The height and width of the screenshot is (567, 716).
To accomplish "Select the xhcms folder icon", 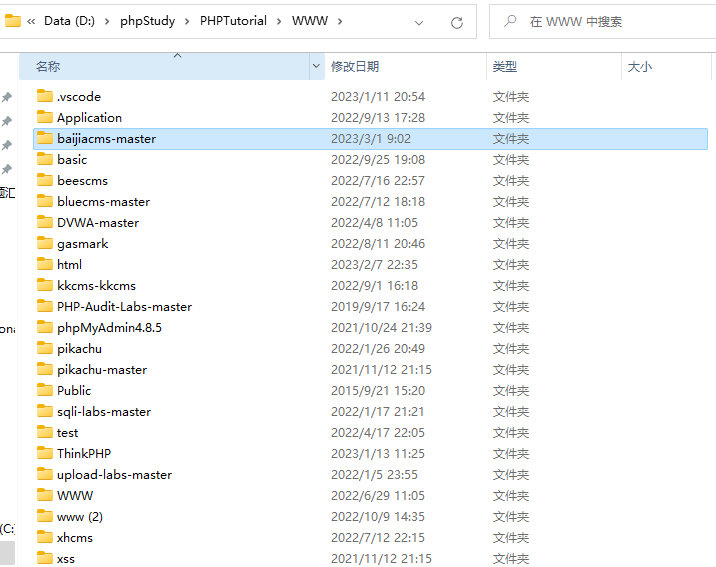I will coord(45,537).
